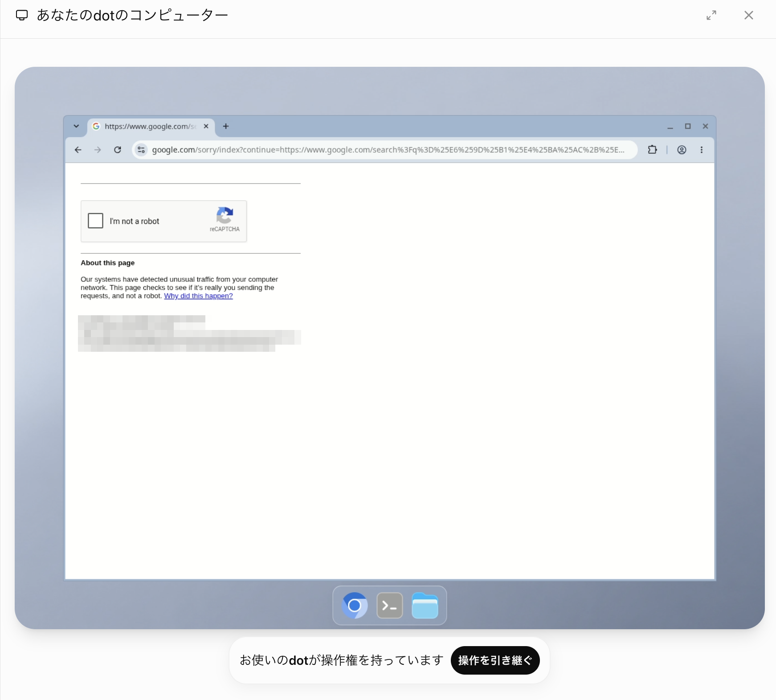Close the browser window
The image size is (776, 700).
(x=706, y=126)
